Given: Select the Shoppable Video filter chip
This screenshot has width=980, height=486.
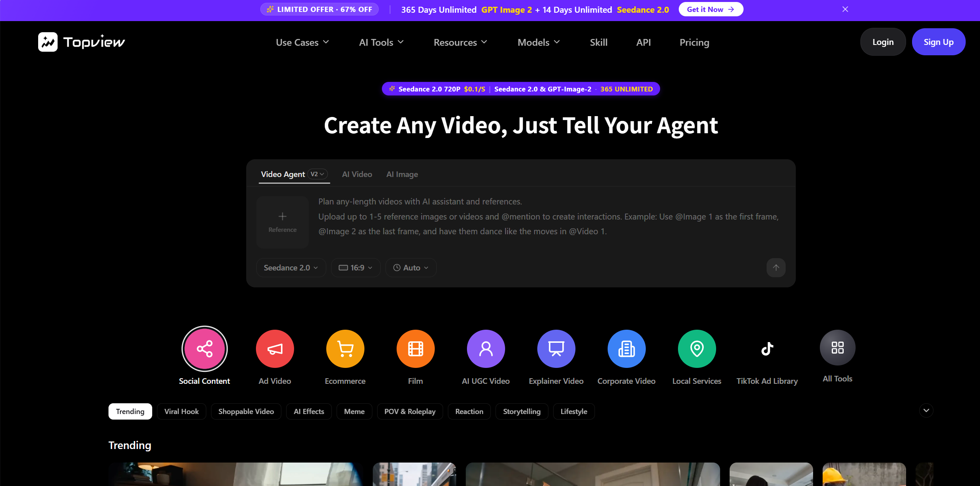Looking at the screenshot, I should (246, 411).
